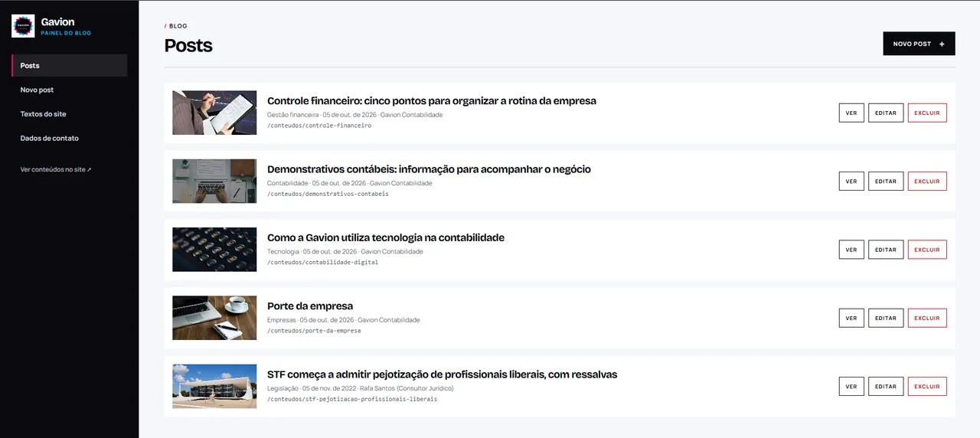980x438 pixels.
Task: Delete the Demonstrativos contábeis post
Action: (x=927, y=181)
